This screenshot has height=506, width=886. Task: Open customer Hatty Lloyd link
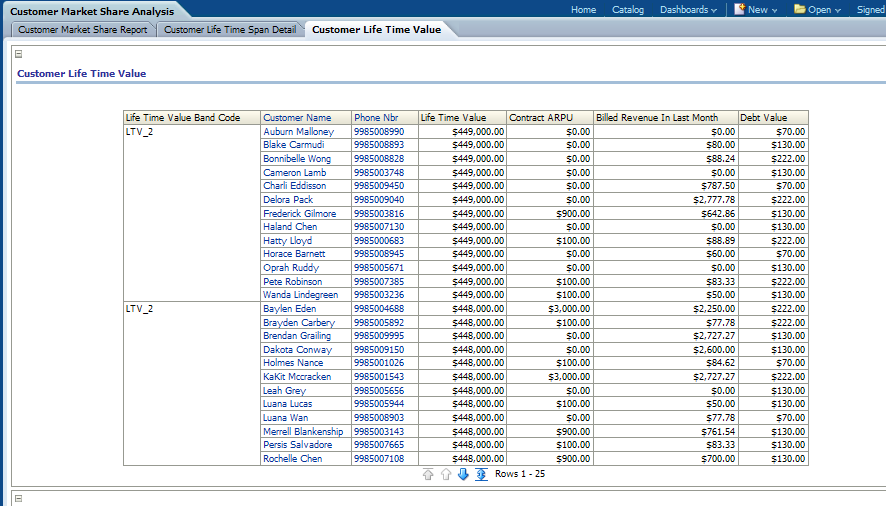[287, 241]
